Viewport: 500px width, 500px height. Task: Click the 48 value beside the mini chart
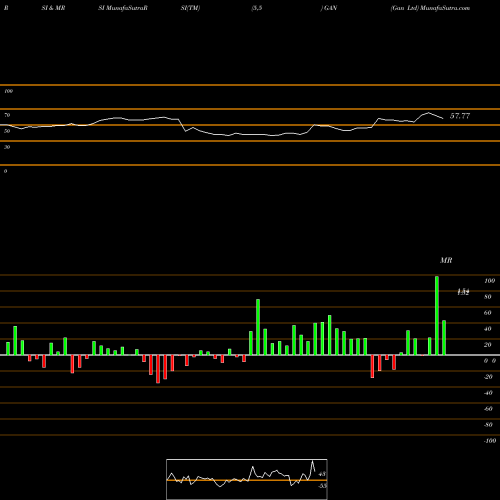[322, 474]
